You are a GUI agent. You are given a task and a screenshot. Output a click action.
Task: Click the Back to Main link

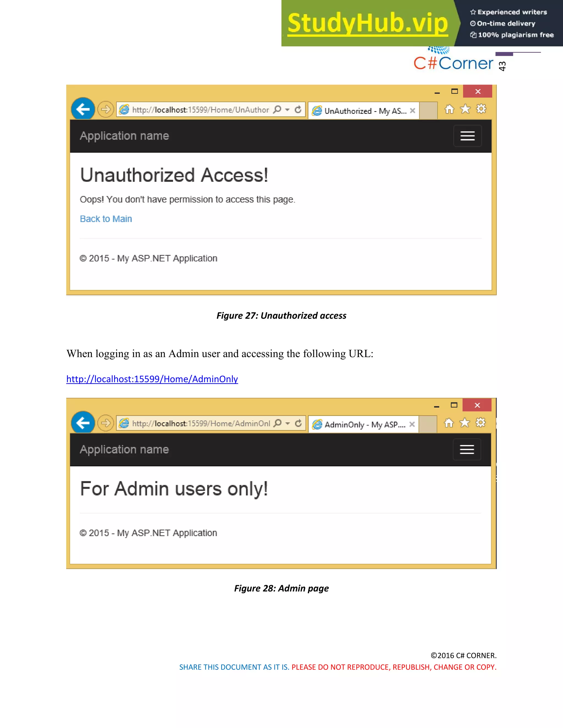click(x=106, y=219)
